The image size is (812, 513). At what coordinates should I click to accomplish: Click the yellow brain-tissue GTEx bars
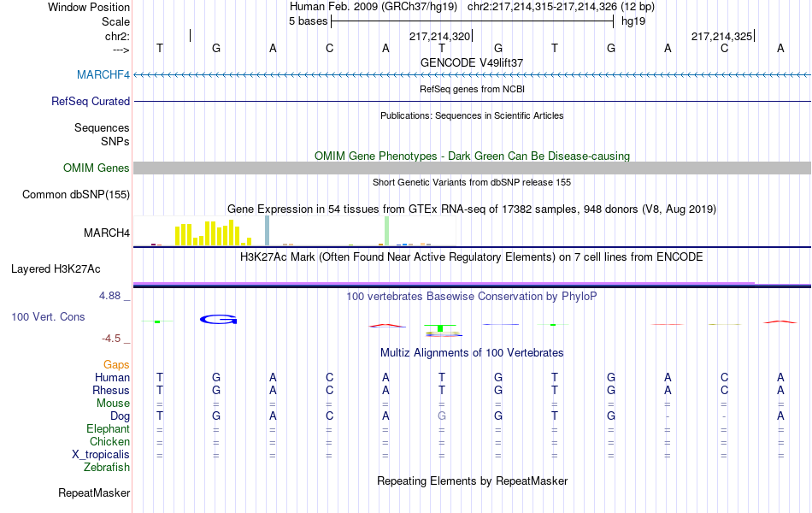coord(214,233)
